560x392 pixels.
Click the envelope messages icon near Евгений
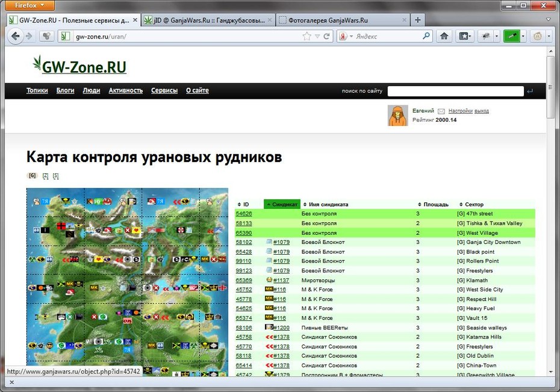[x=441, y=111]
